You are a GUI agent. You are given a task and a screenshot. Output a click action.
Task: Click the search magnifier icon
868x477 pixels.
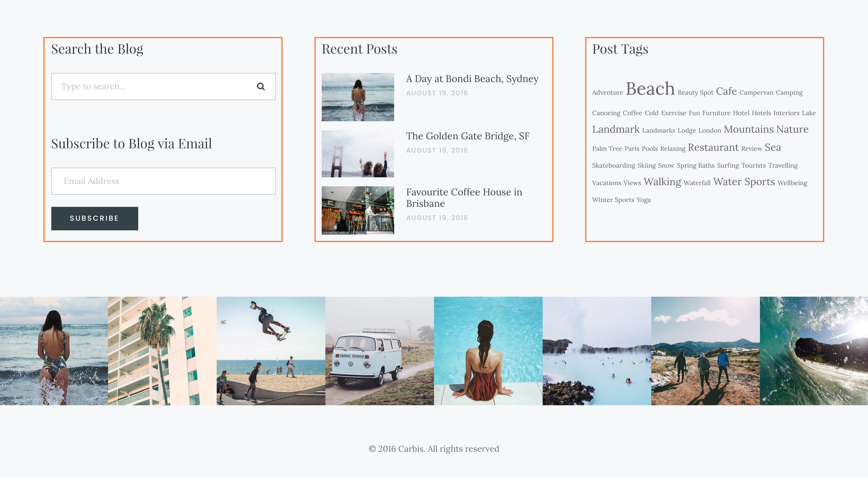[x=260, y=87]
